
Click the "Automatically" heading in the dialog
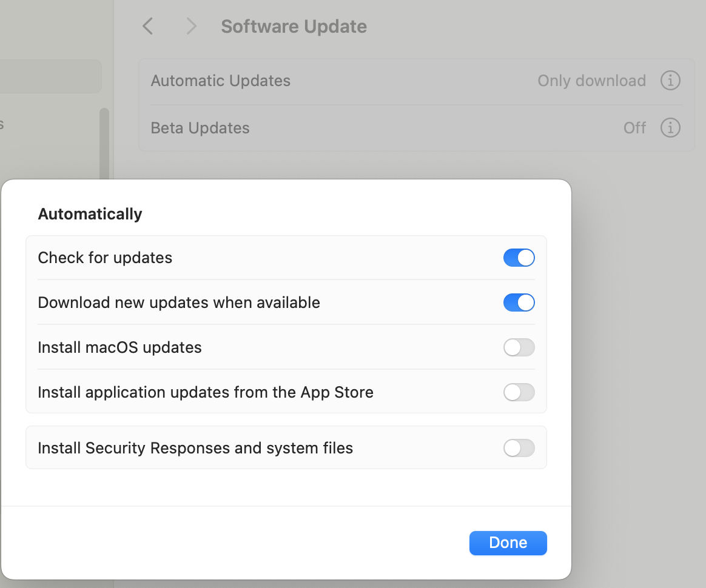(x=90, y=214)
